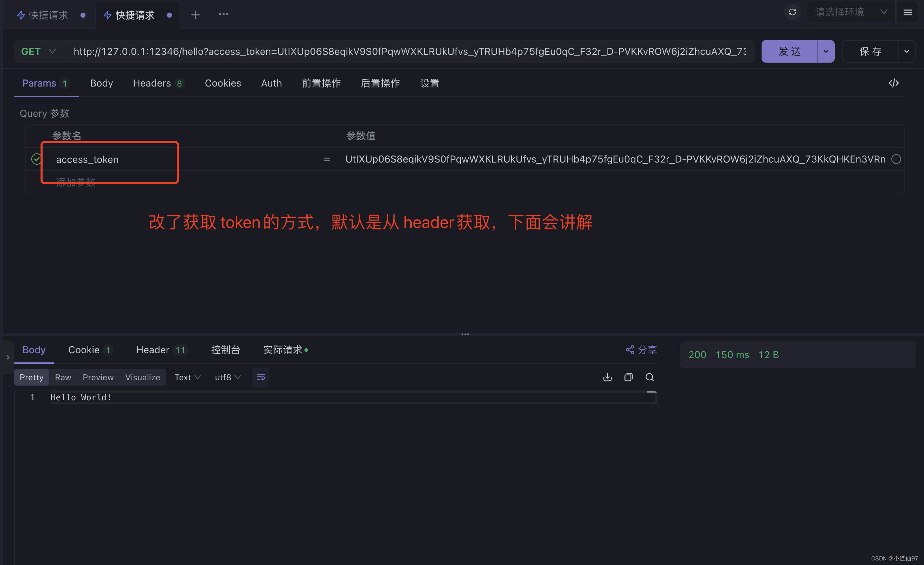
Task: Click the refresh environment icon
Action: coord(792,12)
